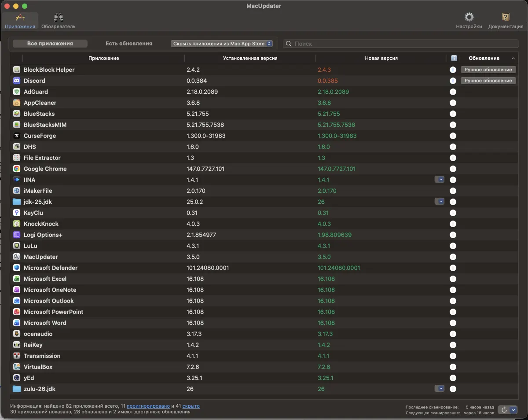Open the Приложения toolbar tab

tap(20, 21)
